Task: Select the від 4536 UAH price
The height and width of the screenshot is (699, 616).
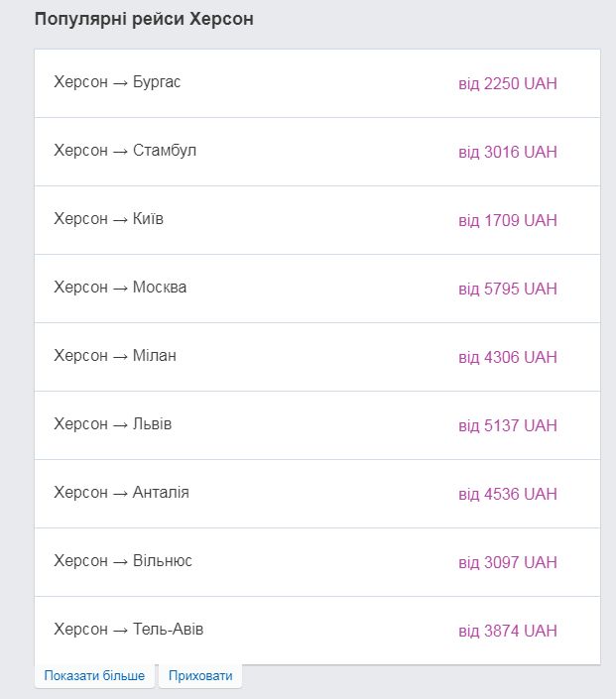Action: [508, 495]
